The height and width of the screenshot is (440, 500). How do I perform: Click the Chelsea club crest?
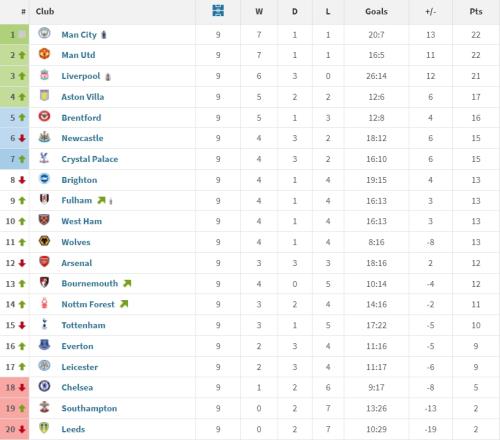(44, 386)
